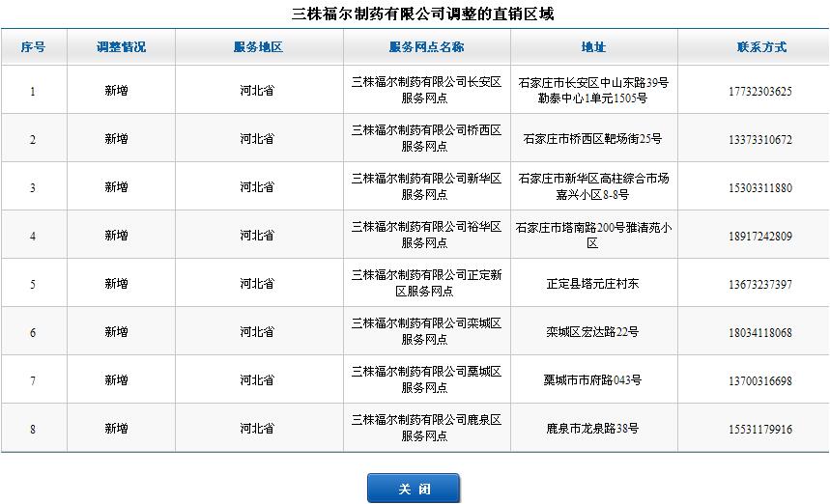Screen dimensions: 830x504
Task: Click address 正定县塔元庄村东
Action: pos(592,284)
